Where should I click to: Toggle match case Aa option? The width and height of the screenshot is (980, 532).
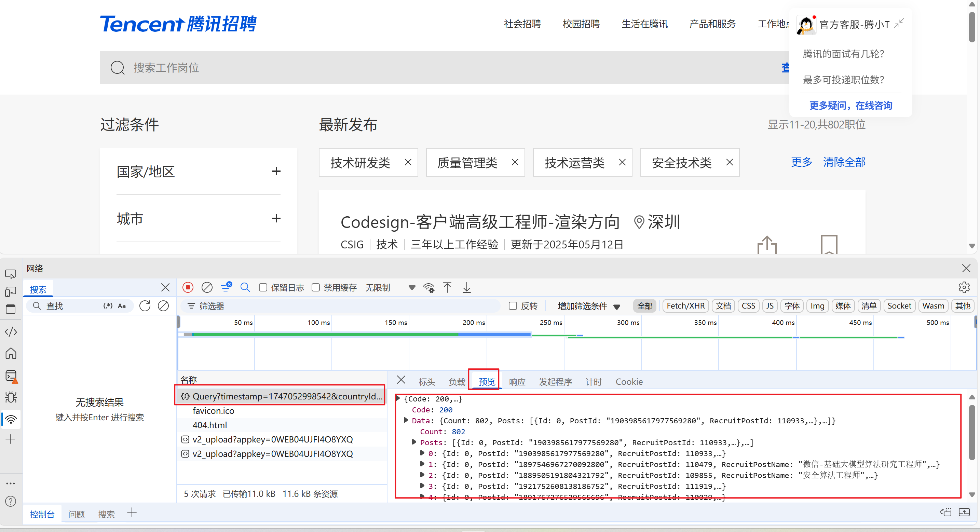pyautogui.click(x=122, y=306)
